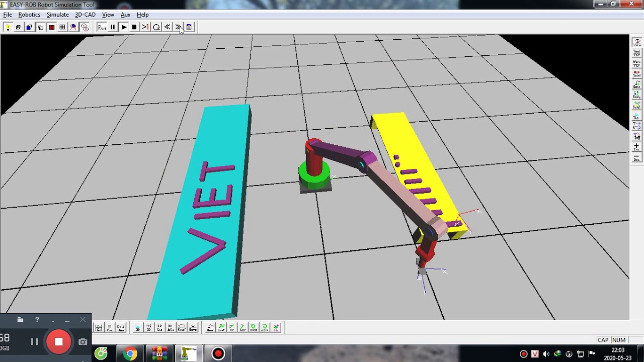Select the wireframe cube render mode icon
The width and height of the screenshot is (644, 362).
18,27
